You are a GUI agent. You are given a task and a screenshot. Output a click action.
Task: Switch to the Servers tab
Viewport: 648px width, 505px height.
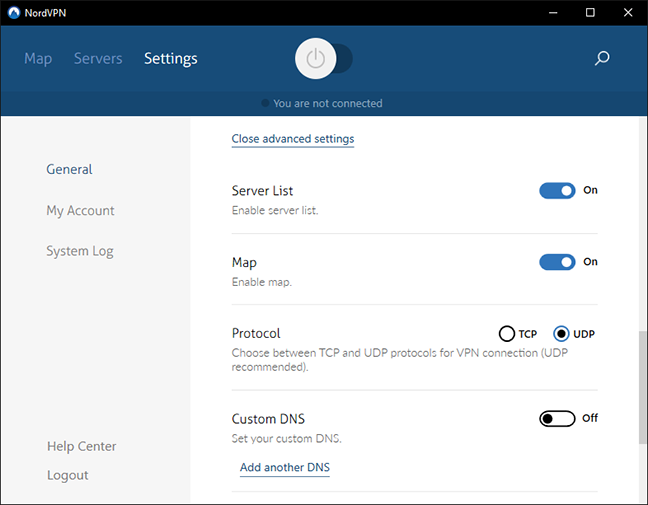coord(98,58)
